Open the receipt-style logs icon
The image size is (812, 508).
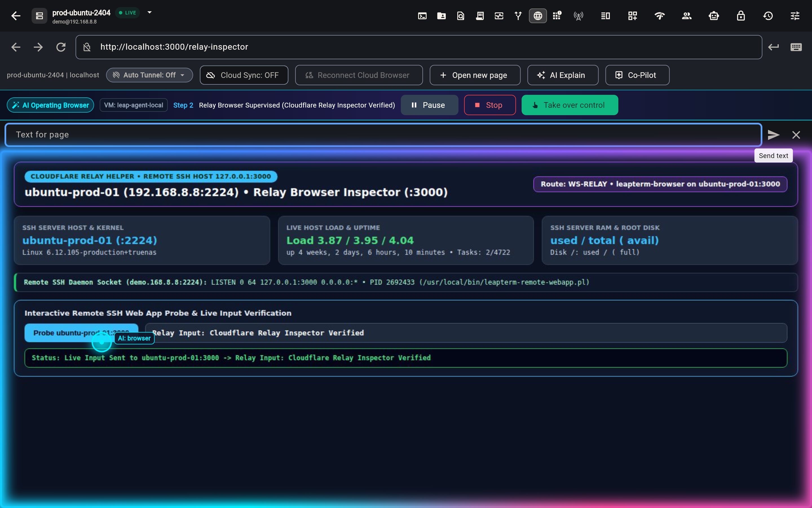480,16
